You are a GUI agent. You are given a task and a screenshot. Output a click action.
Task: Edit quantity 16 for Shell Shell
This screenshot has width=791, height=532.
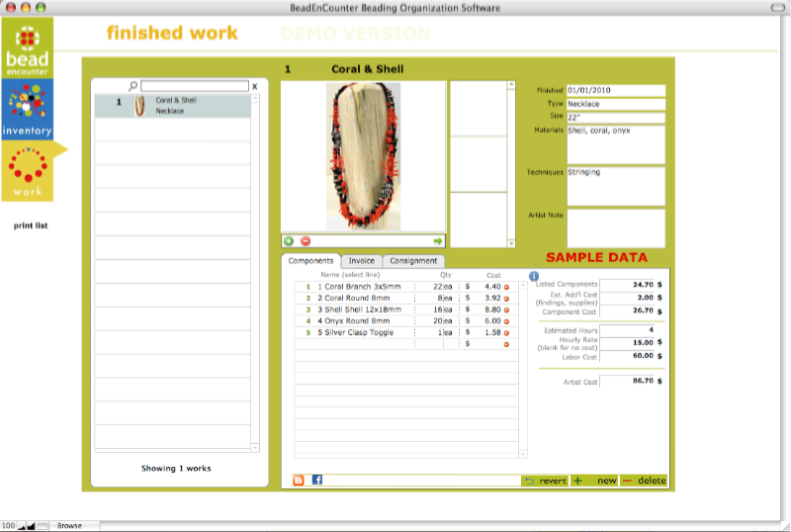click(436, 310)
